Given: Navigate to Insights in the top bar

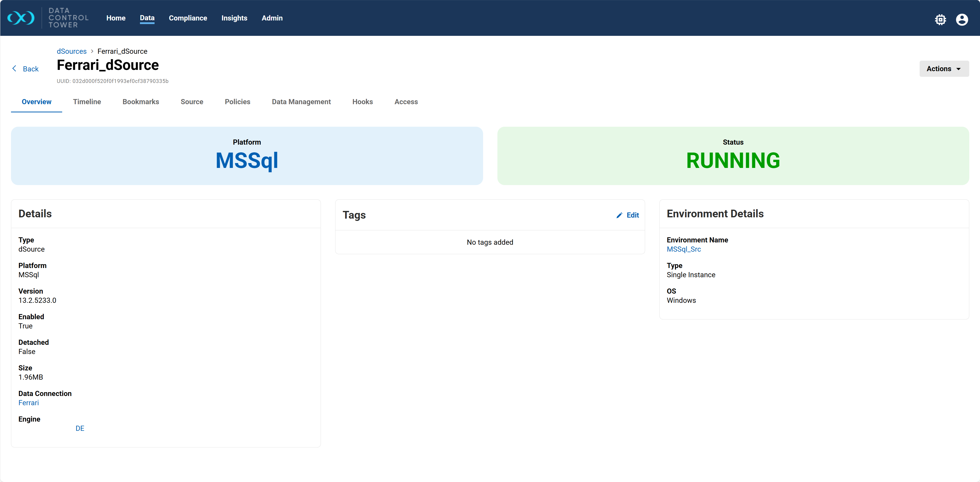Looking at the screenshot, I should coord(234,18).
